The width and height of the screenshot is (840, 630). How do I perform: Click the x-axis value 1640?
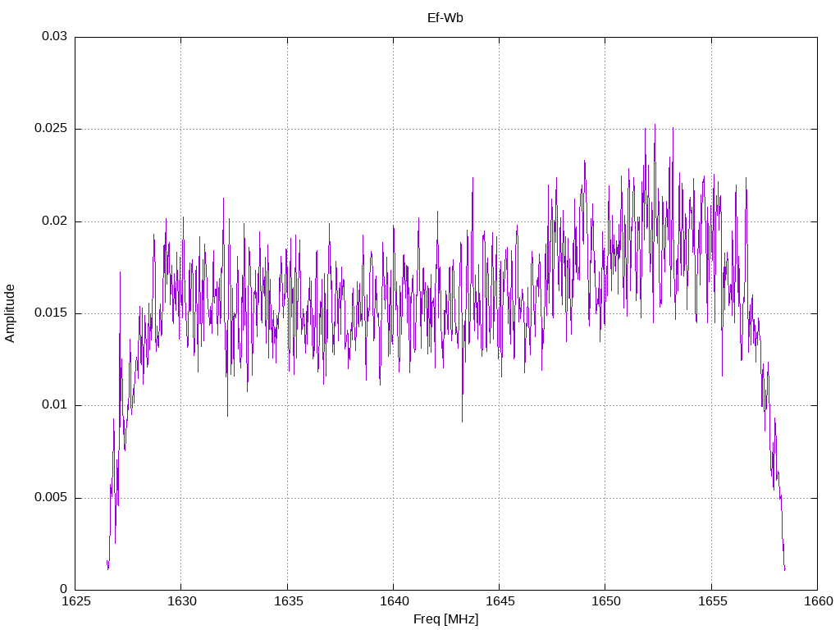394,601
